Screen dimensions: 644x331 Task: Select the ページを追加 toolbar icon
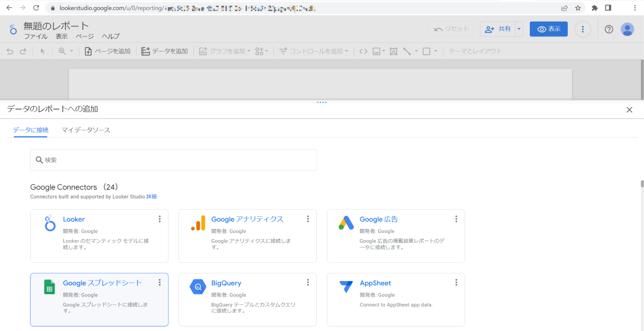click(x=107, y=51)
